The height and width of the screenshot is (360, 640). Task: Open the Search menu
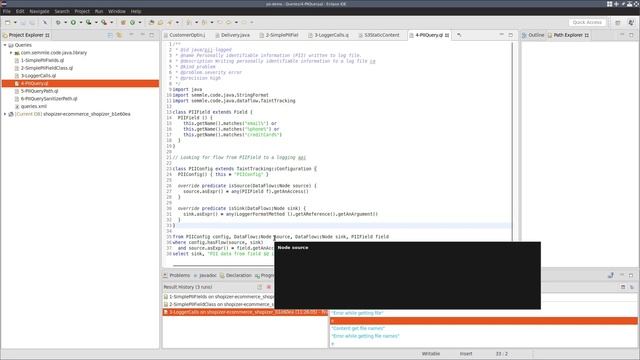click(62, 11)
